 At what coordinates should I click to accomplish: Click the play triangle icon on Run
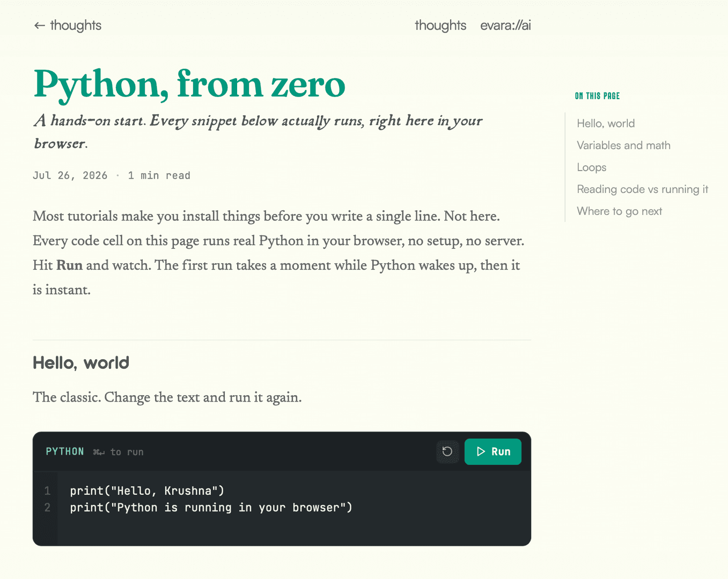pos(481,451)
